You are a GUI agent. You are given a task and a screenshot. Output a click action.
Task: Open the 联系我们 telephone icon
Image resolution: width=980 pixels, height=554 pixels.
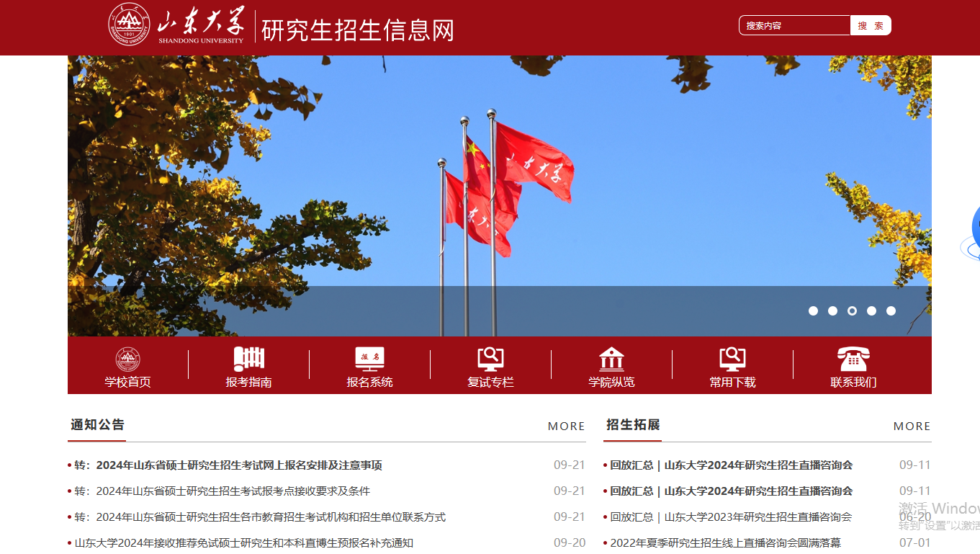coord(853,359)
